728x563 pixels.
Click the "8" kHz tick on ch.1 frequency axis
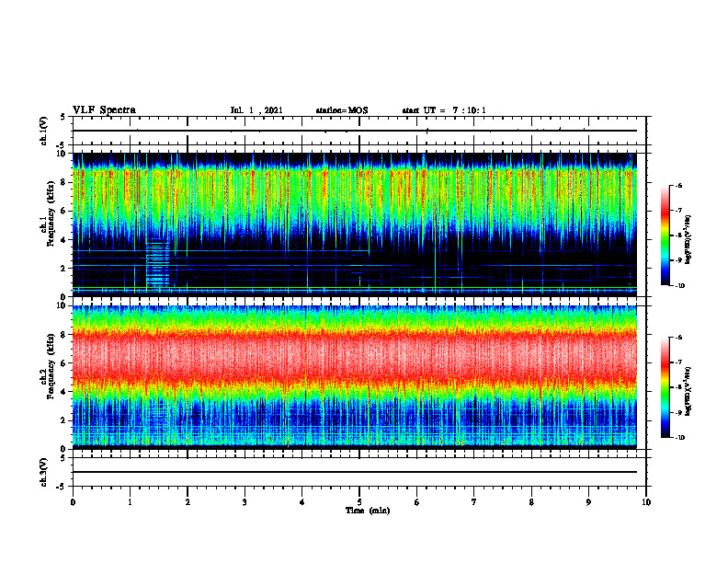[x=65, y=182]
